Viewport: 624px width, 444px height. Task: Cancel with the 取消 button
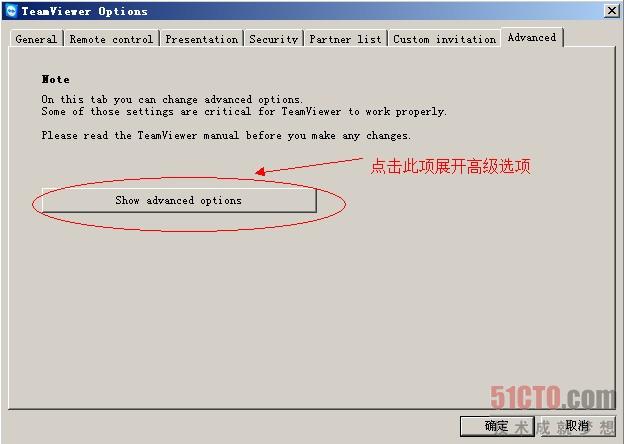(576, 426)
